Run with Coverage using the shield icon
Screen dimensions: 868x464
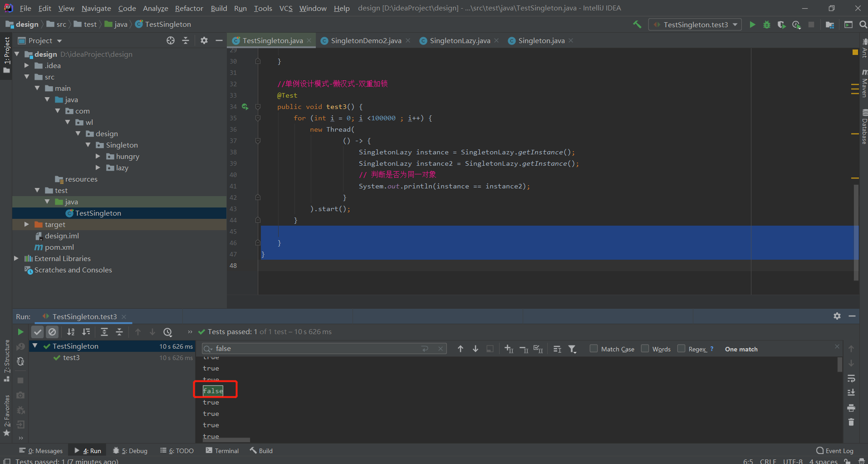click(x=781, y=25)
